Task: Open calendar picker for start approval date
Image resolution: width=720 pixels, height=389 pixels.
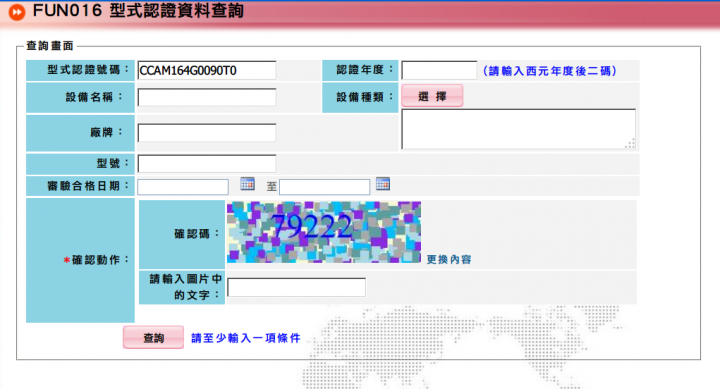Action: coord(247,184)
